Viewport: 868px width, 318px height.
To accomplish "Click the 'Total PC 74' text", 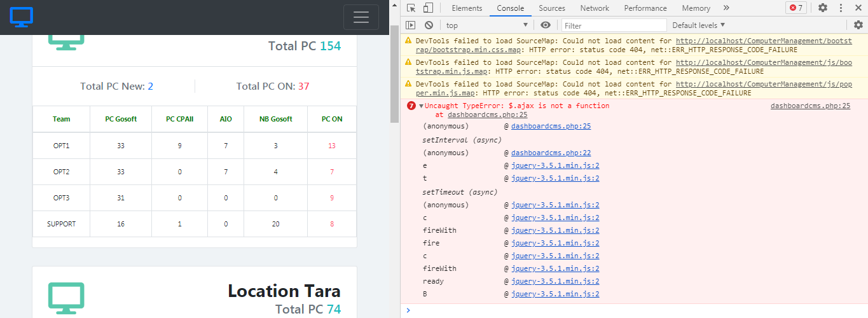I will 308,309.
